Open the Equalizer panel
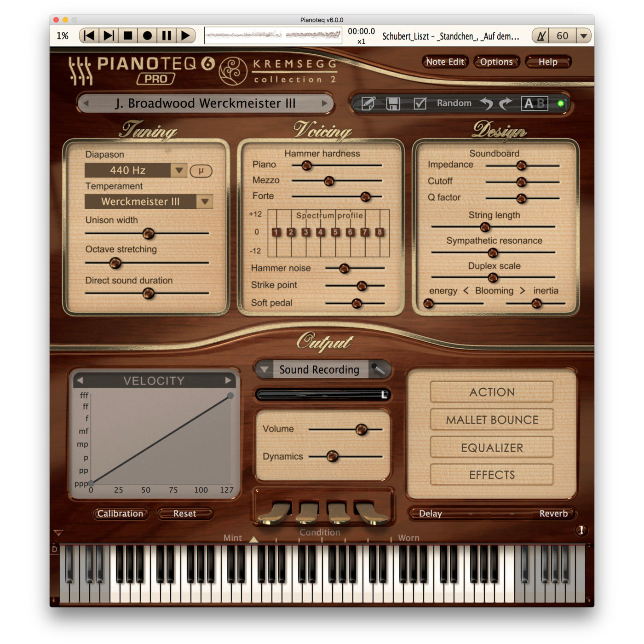This screenshot has width=644, height=644. tap(491, 447)
